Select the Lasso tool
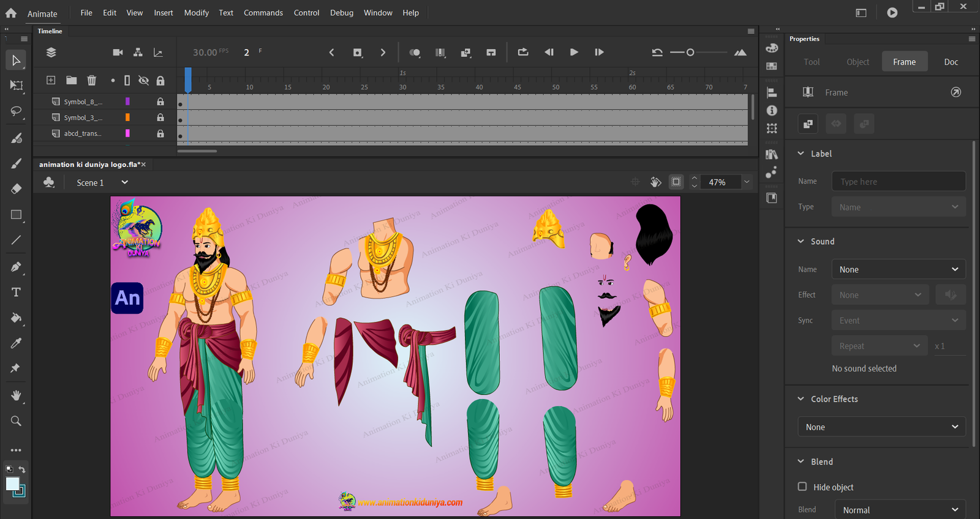 [x=16, y=111]
